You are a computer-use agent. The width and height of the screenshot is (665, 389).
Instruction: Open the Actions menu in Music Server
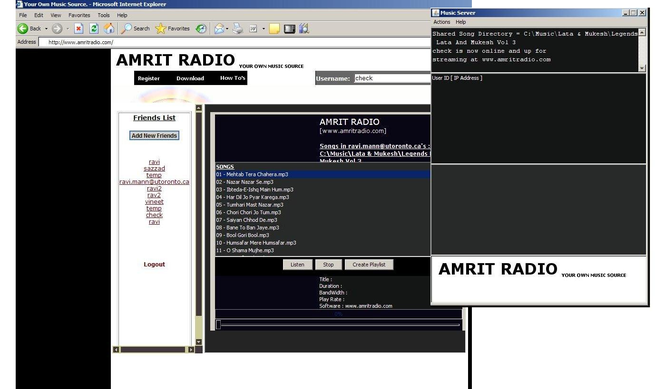coord(441,22)
